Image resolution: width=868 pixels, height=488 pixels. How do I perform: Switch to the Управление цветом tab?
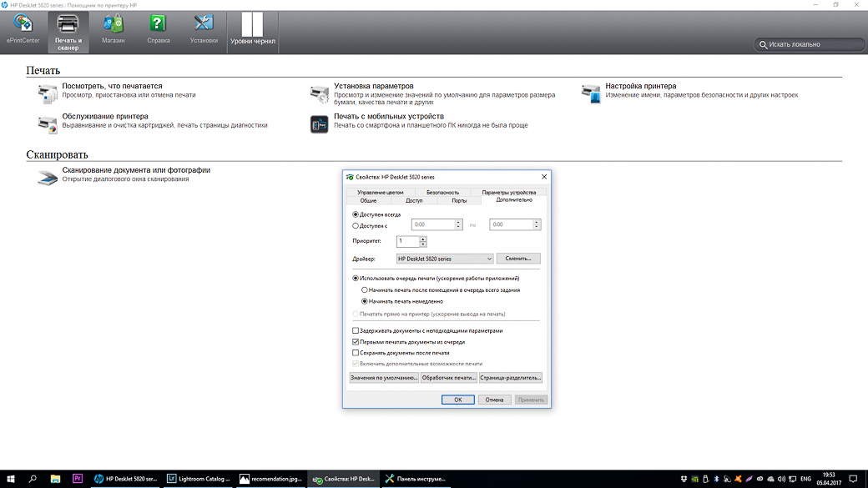pyautogui.click(x=381, y=193)
